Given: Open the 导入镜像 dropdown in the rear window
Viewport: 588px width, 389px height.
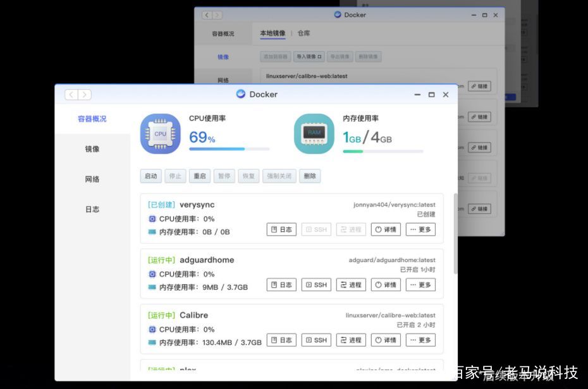Looking at the screenshot, I should pos(309,57).
